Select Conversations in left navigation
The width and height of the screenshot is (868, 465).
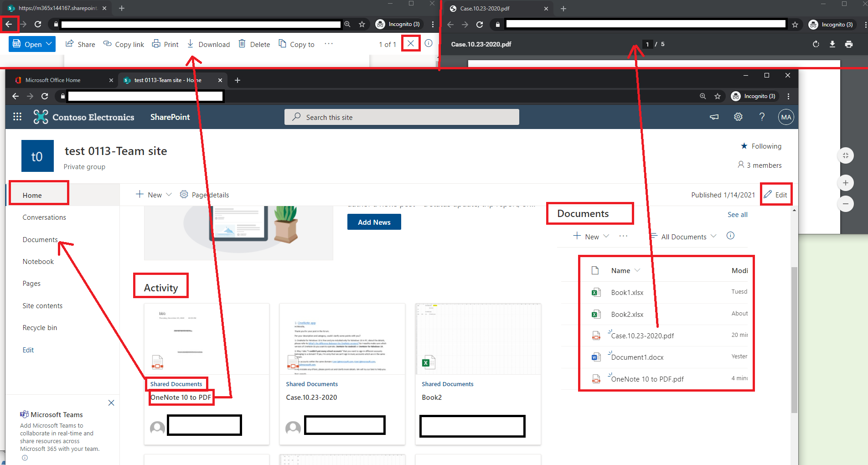pyautogui.click(x=44, y=217)
